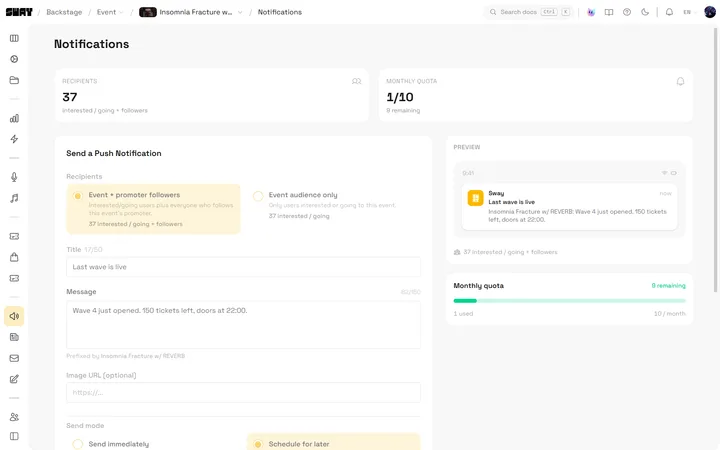
Task: Click the Send a Push Notification heading
Action: coord(113,153)
